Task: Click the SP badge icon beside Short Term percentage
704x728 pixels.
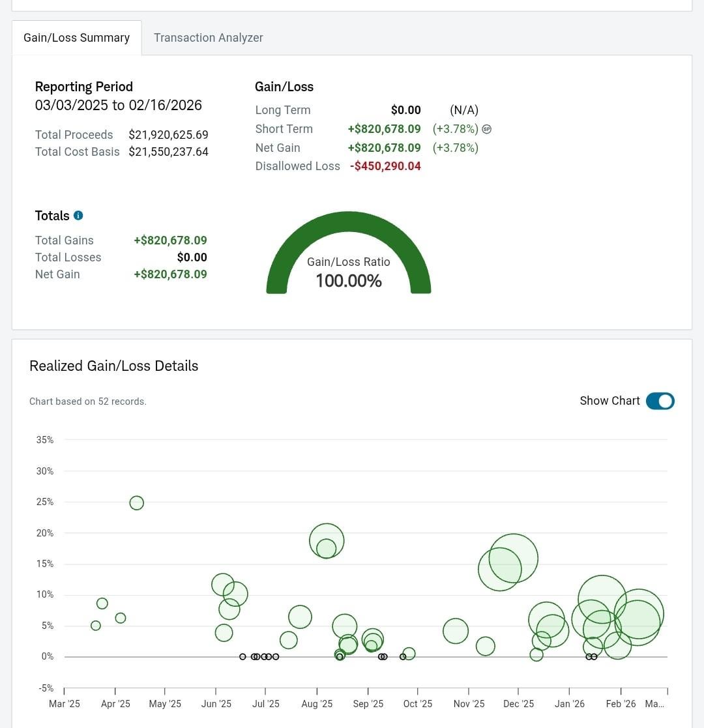Action: coord(486,129)
